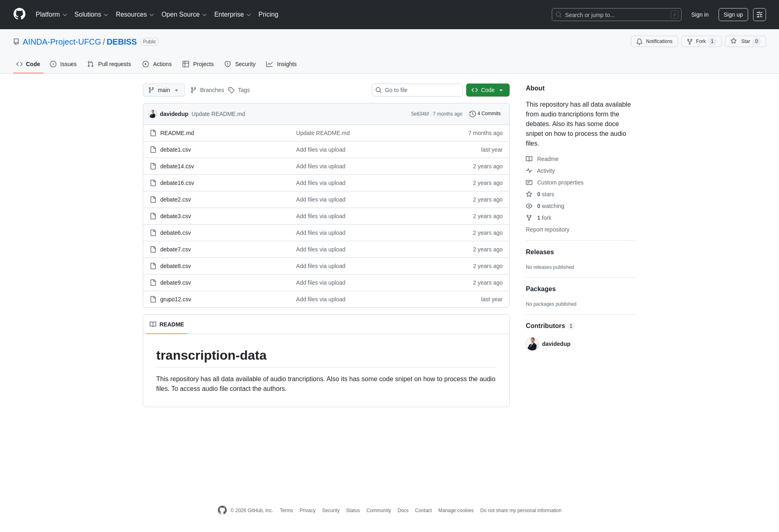Click the GitHub logo in the footer
779x532 pixels.
point(222,510)
